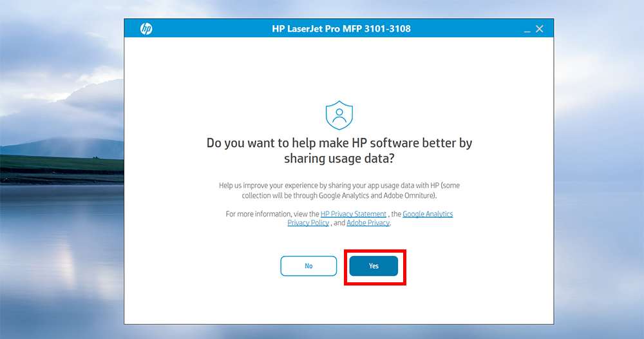
Task: Click the 'Do you want to help make HP software better' heading
Action: [339, 150]
